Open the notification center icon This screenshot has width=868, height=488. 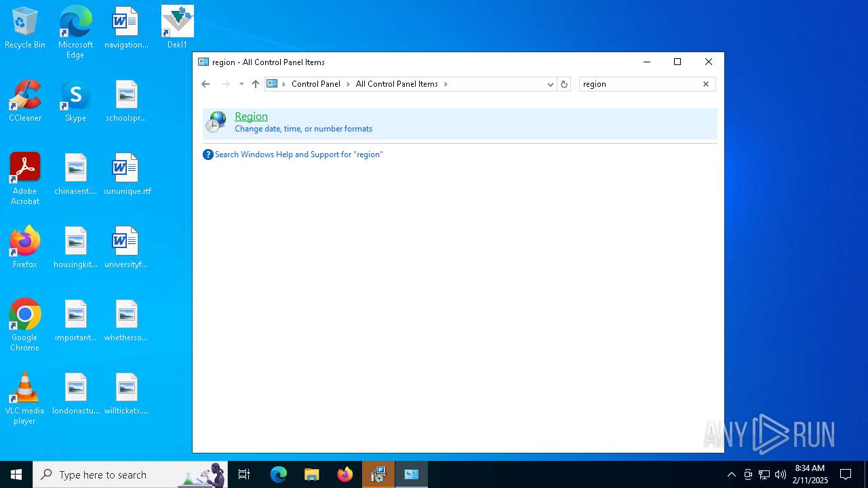pyautogui.click(x=846, y=474)
